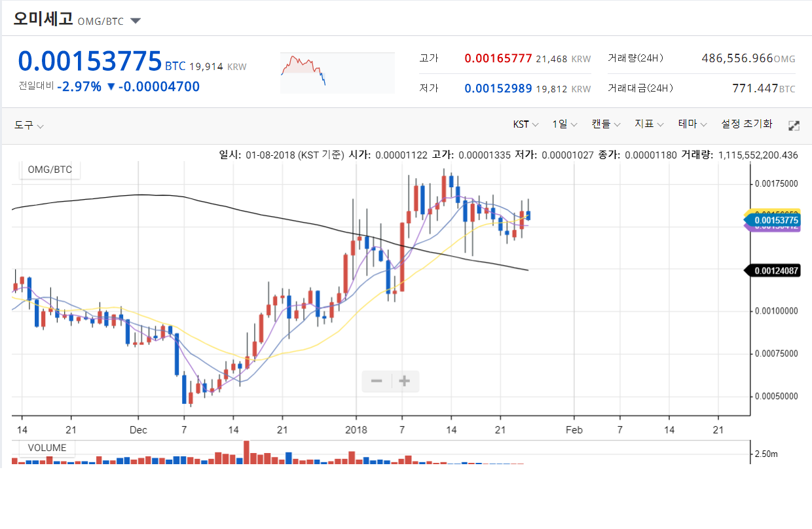Viewport: 812px width, 529px height.
Task: Expand the chart to fullscreen
Action: [794, 126]
